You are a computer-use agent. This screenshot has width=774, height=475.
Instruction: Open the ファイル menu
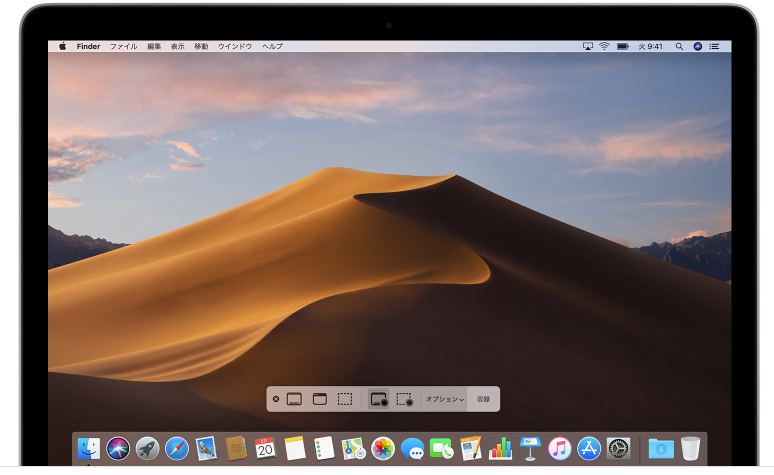pos(123,46)
